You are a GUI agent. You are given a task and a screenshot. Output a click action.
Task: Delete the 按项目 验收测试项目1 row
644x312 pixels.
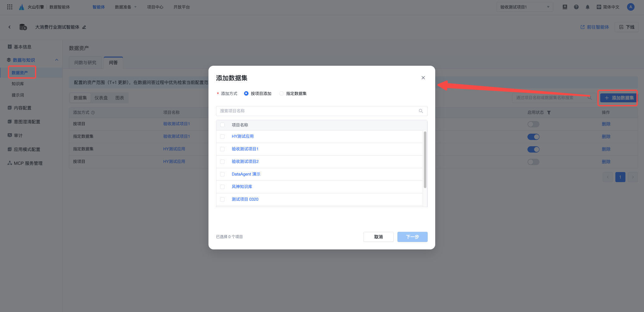[606, 124]
